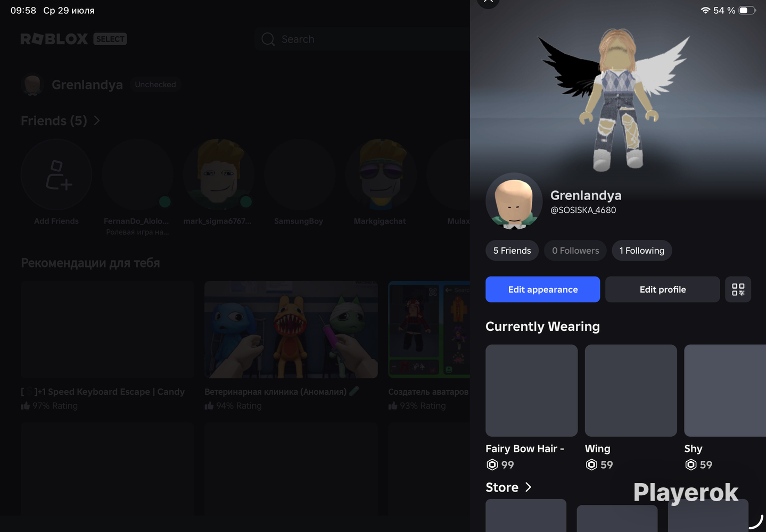The width and height of the screenshot is (766, 532).
Task: Click the "mark_sigma6767..." friend name
Action: click(217, 221)
